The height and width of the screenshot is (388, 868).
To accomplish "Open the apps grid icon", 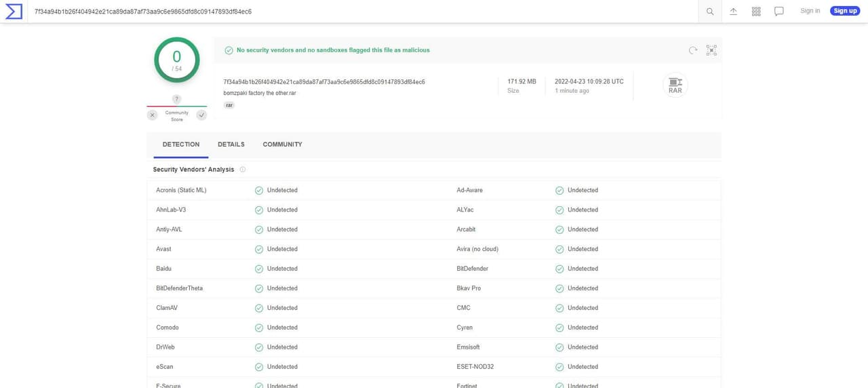I will coord(756,11).
